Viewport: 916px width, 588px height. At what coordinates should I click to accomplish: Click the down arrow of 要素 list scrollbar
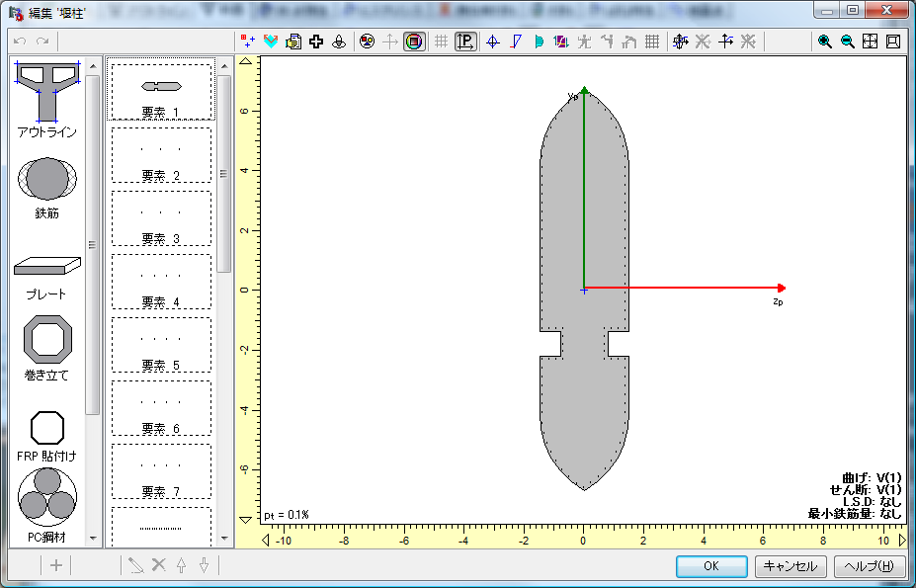(x=224, y=539)
